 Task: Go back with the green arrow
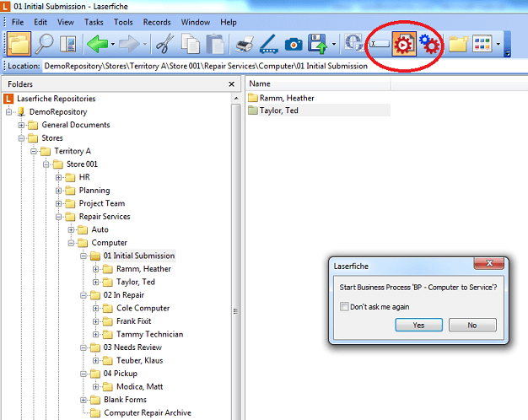click(x=97, y=44)
